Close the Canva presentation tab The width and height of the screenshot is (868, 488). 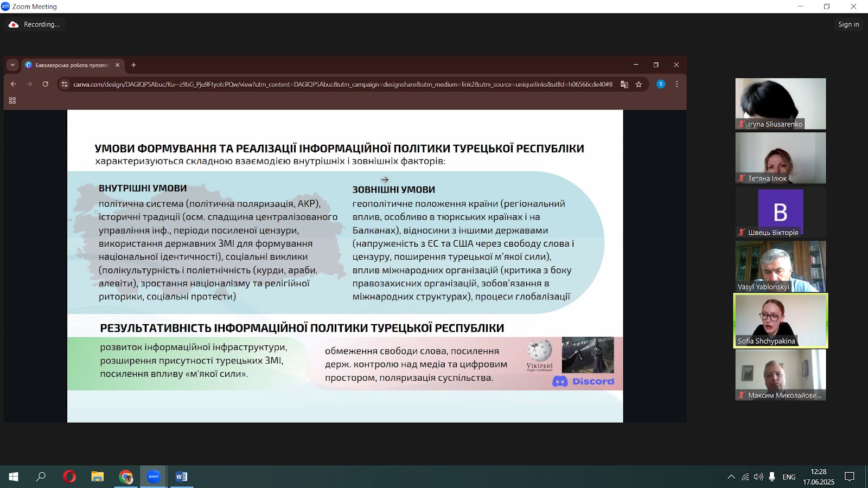[117, 65]
